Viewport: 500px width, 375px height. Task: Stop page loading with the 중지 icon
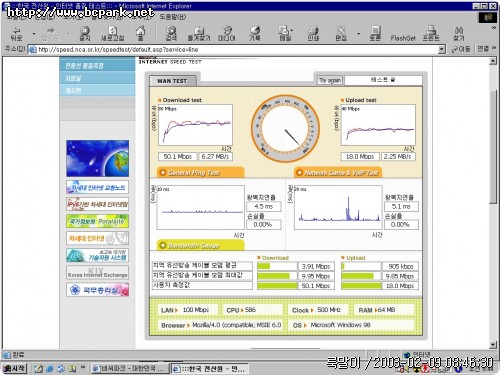(x=85, y=34)
